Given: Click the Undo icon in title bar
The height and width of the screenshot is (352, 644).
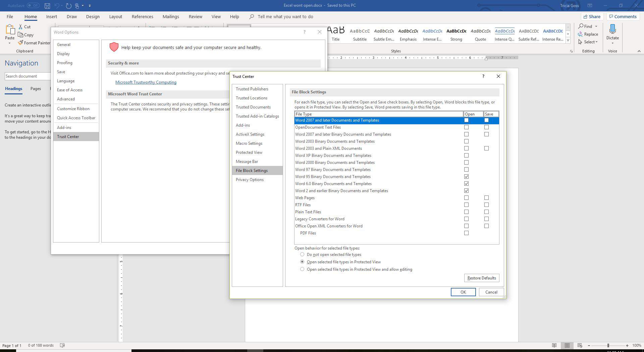Looking at the screenshot, I should coord(57,6).
